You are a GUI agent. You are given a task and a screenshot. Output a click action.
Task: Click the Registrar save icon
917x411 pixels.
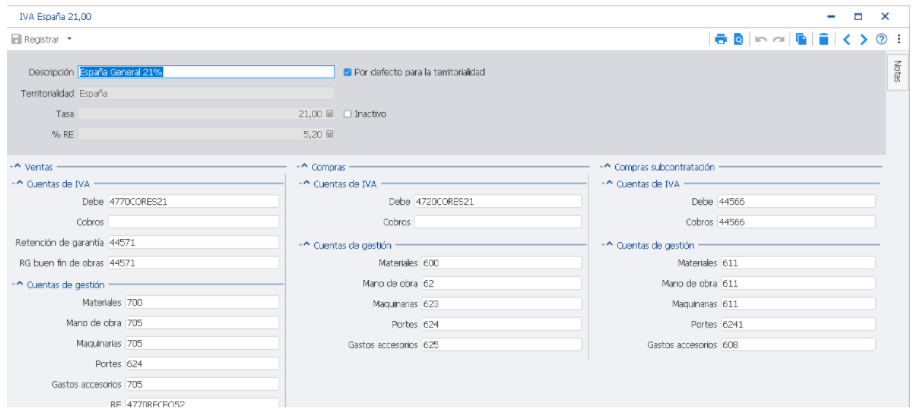click(x=16, y=39)
